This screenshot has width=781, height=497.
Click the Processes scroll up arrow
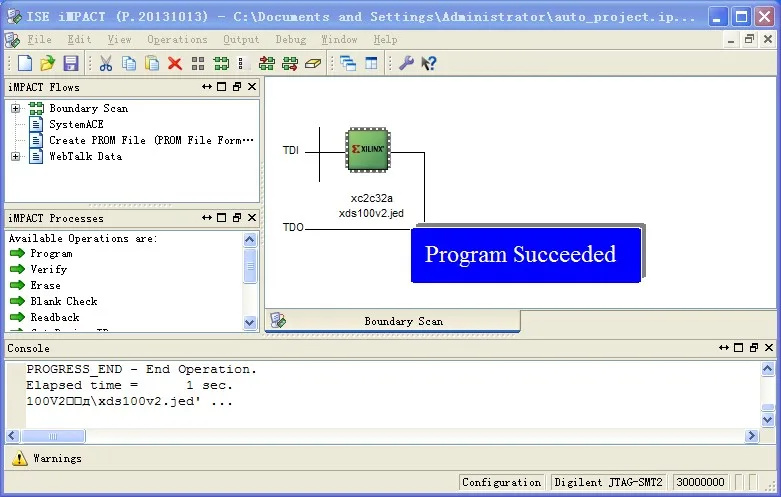point(250,240)
